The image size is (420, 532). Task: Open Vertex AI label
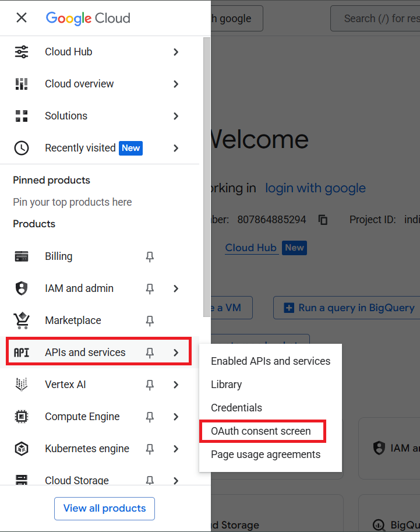point(65,385)
